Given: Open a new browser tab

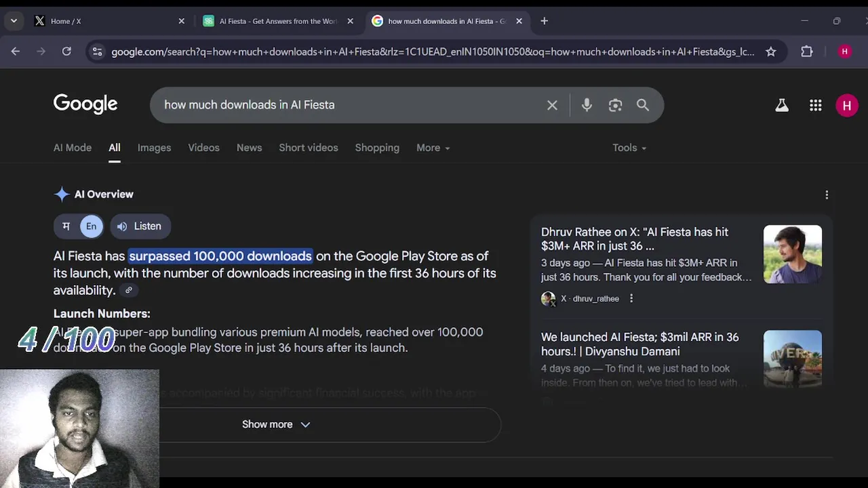Looking at the screenshot, I should [544, 21].
